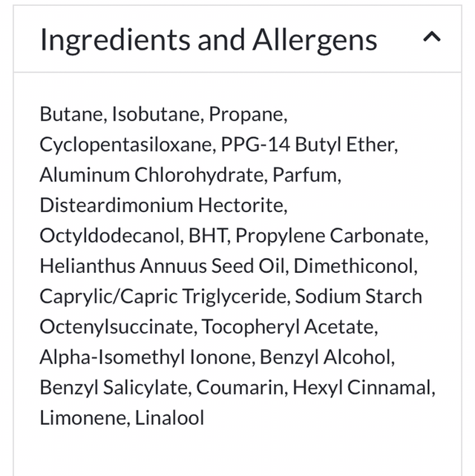Image resolution: width=475 pixels, height=476 pixels.
Task: Click the Aluminum Chlorohydrate ingredient
Action: (152, 175)
